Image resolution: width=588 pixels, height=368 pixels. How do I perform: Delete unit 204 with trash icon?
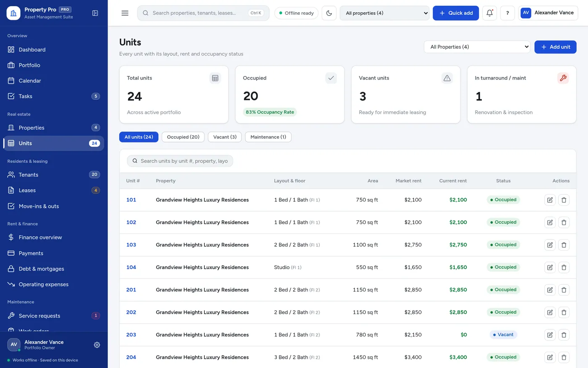564,357
